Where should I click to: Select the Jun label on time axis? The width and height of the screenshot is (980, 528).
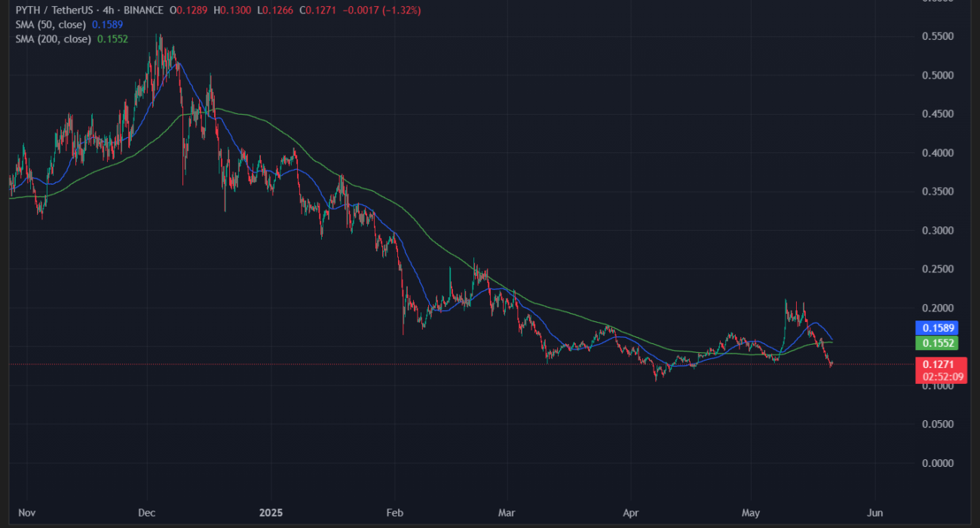[875, 513]
